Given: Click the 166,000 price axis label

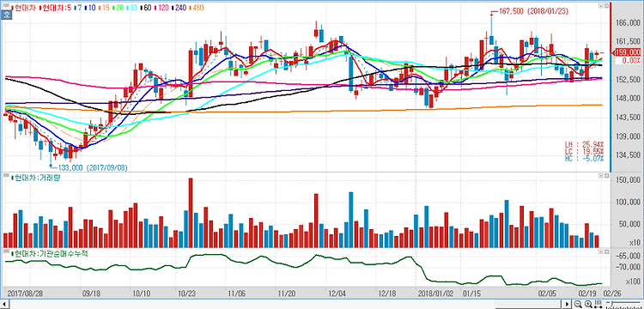Looking at the screenshot, I should [x=628, y=23].
